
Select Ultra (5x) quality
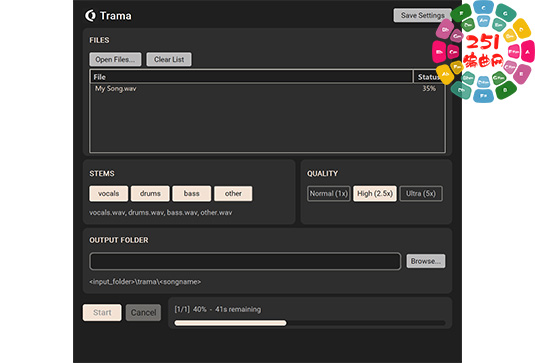pos(421,193)
